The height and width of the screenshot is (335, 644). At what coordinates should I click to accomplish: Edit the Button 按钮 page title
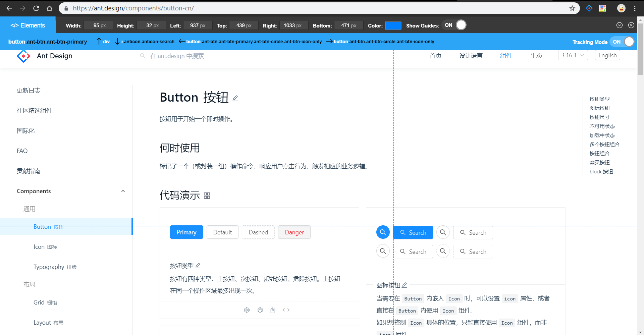point(235,98)
